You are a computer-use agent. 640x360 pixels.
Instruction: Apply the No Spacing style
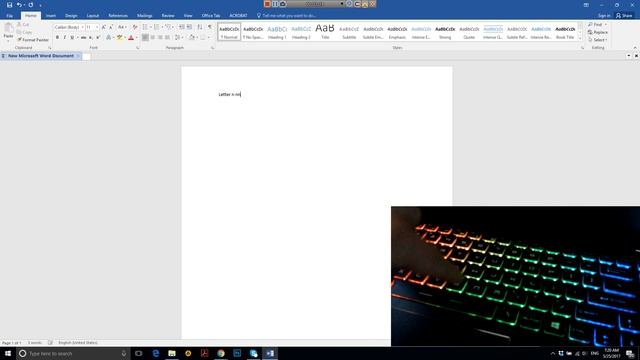click(253, 32)
